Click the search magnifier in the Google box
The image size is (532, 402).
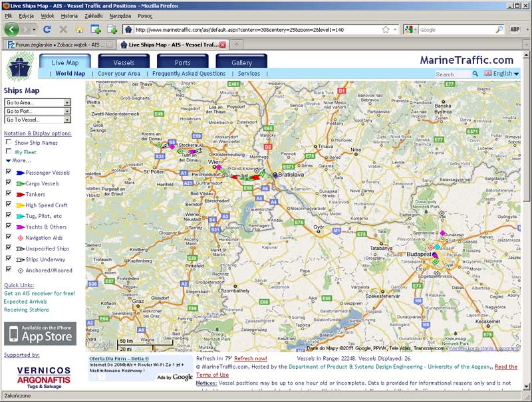click(499, 29)
